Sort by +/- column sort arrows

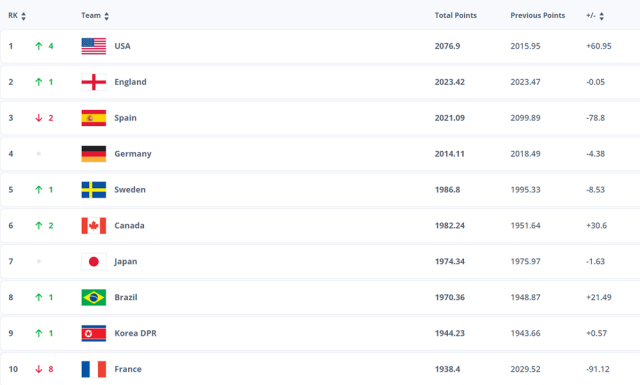click(x=601, y=16)
